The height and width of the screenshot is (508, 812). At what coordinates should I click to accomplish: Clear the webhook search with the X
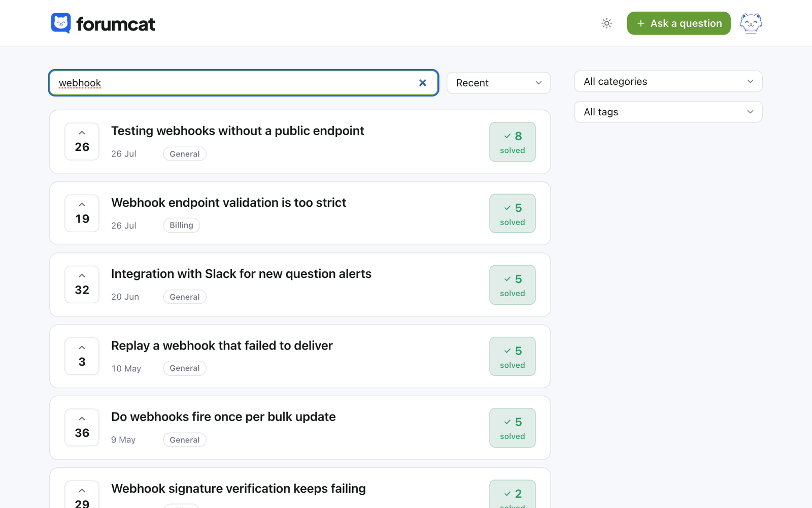(422, 83)
